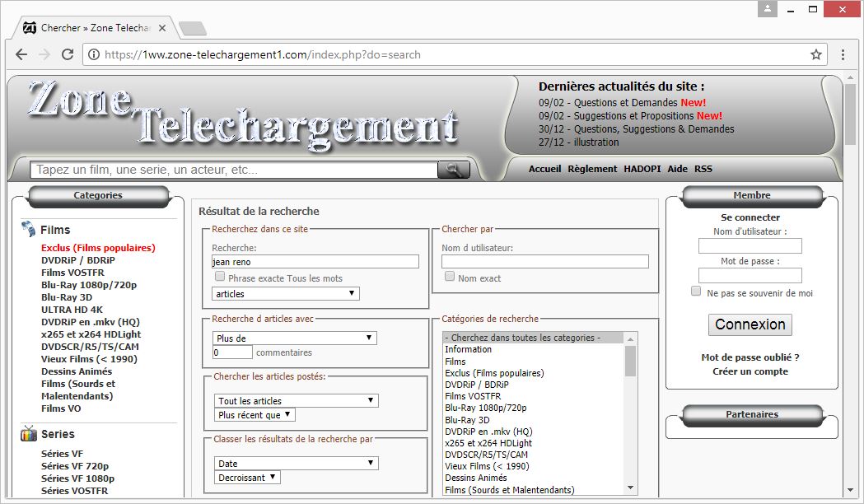Viewport: 864px width, 504px height.
Task: Click the magnifier search button in site header
Action: click(454, 170)
